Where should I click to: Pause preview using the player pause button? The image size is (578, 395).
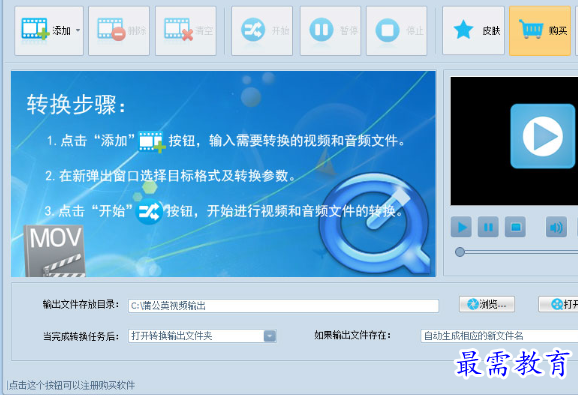(x=488, y=227)
